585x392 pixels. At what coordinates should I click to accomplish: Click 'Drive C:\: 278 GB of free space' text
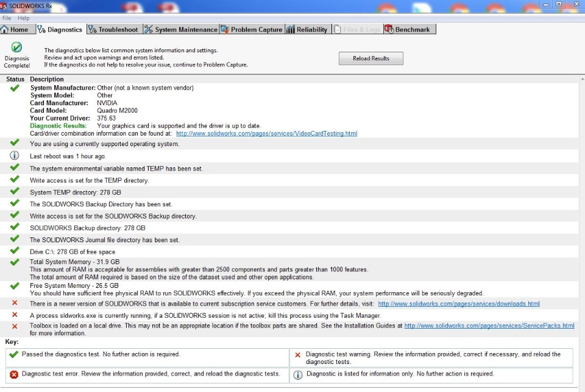[x=73, y=252]
